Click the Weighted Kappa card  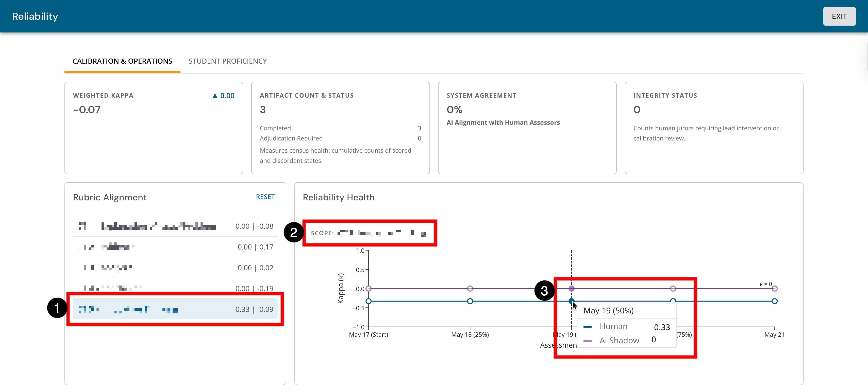[154, 128]
